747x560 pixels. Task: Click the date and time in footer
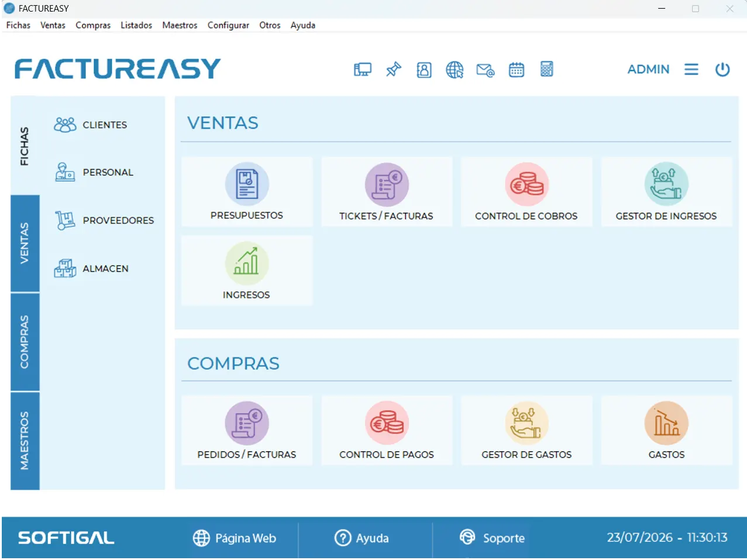coord(667,537)
